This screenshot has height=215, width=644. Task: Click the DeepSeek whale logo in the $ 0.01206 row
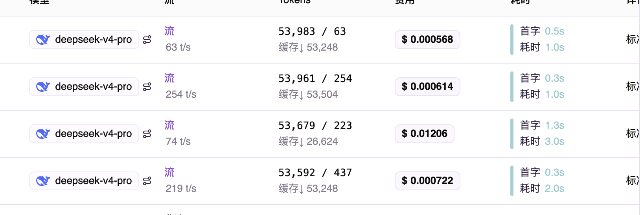(43, 134)
